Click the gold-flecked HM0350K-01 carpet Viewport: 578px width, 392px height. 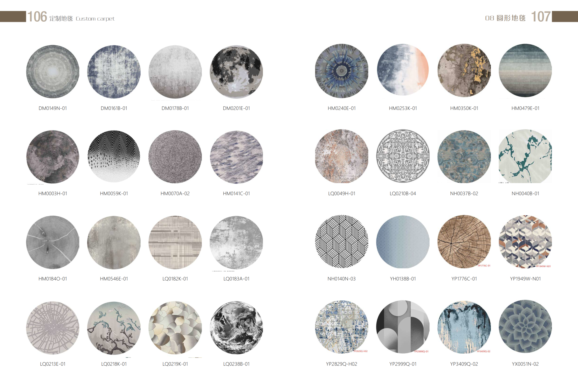pyautogui.click(x=464, y=70)
